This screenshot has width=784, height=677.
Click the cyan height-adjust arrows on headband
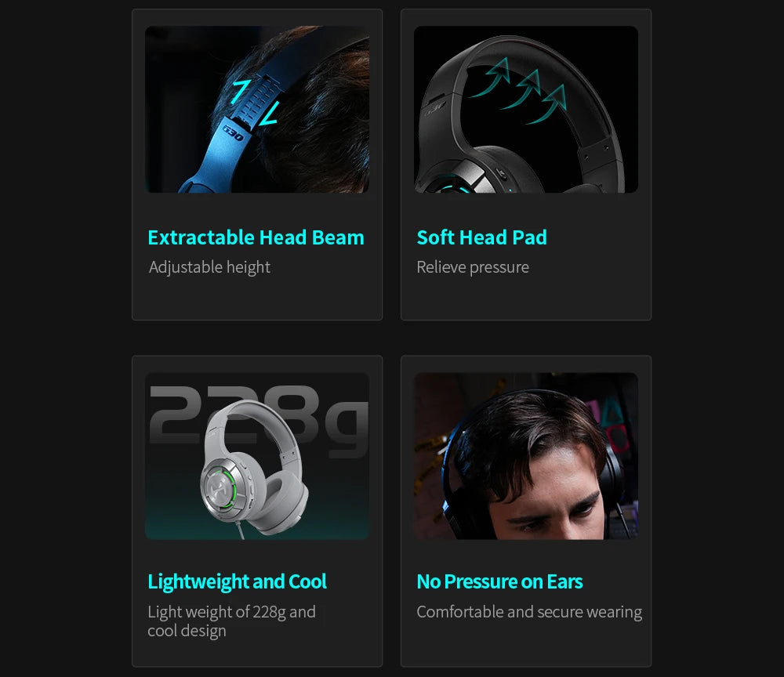256,102
